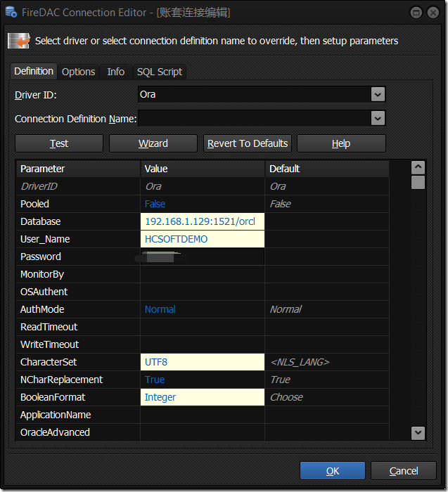Open the Info tab
Screen dimensions: 448x492
(x=116, y=72)
